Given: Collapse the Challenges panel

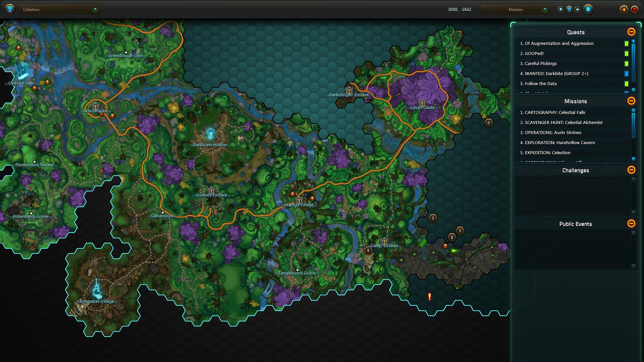Looking at the screenshot, I should click(x=631, y=170).
